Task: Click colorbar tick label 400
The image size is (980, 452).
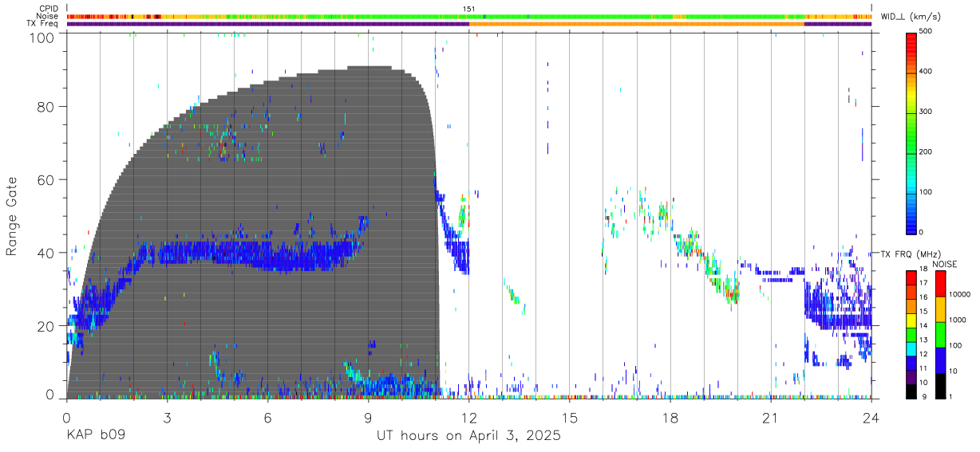Action: coord(926,72)
